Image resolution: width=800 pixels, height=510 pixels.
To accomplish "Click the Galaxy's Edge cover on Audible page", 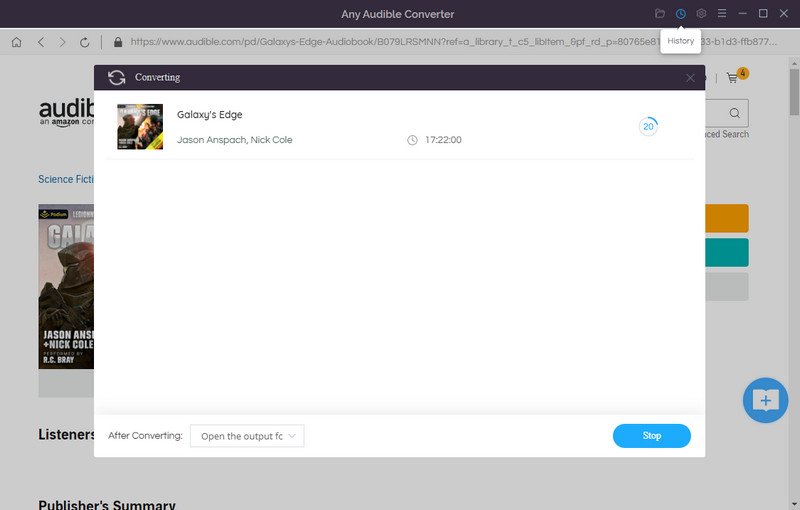I will [x=66, y=287].
